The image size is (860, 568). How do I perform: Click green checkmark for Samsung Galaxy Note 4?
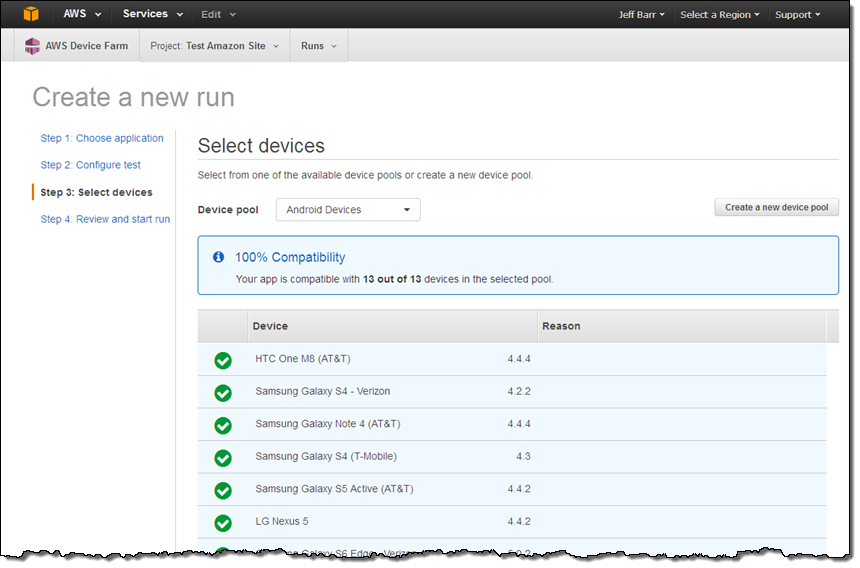(x=223, y=425)
